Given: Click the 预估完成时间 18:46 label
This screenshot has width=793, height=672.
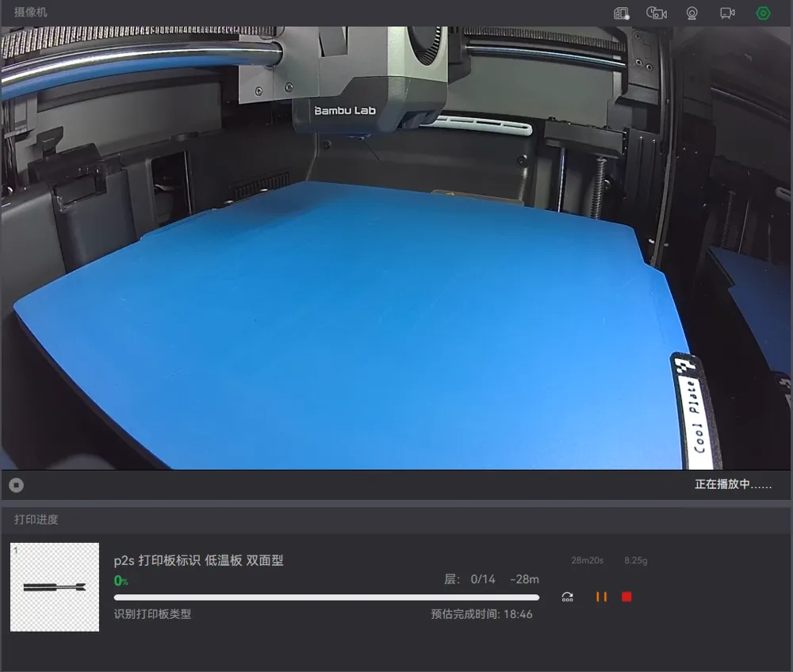Looking at the screenshot, I should coord(481,614).
